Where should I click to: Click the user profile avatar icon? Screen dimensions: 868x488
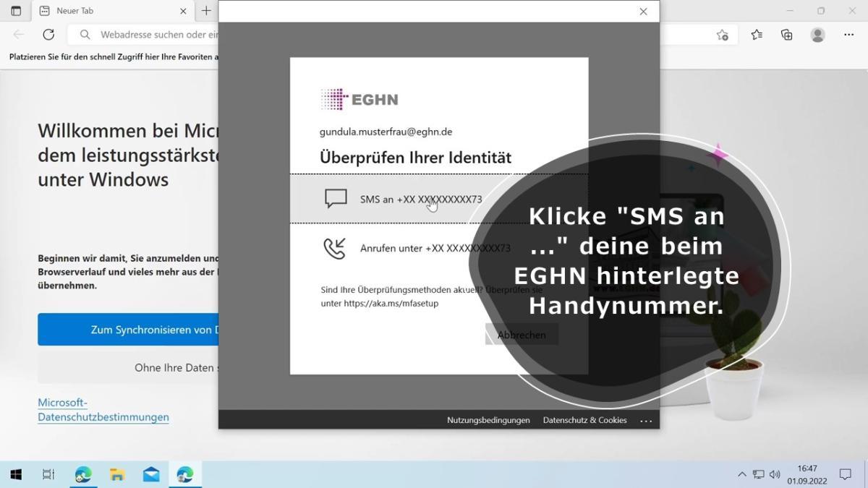[x=818, y=35]
